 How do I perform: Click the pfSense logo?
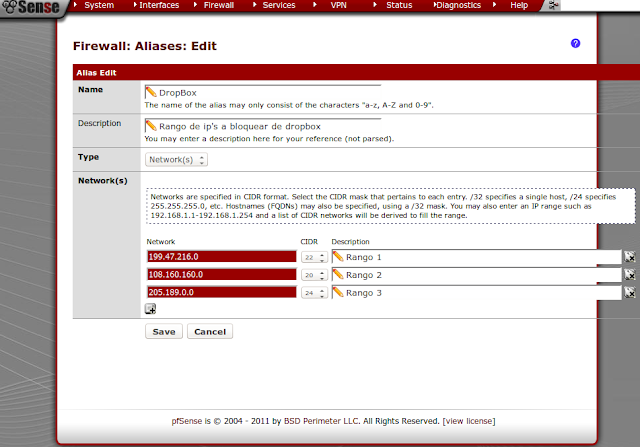click(31, 7)
